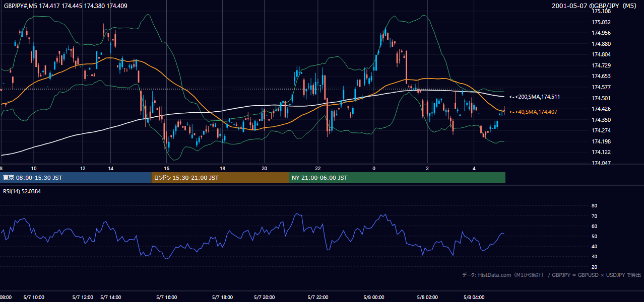The width and height of the screenshot is (644, 302).
Task: Click the RSI(14) 52.0384 indicator label
Action: tap(22, 191)
